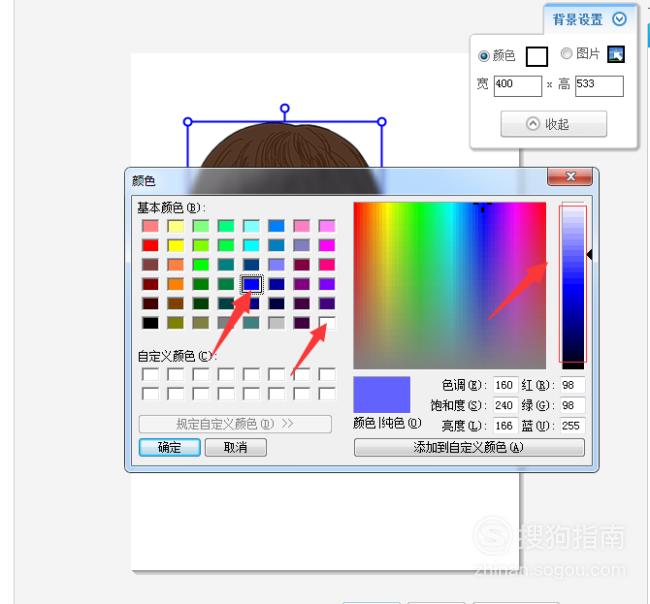Click the top-left selection handle of hair
The width and height of the screenshot is (650, 604).
[x=188, y=122]
